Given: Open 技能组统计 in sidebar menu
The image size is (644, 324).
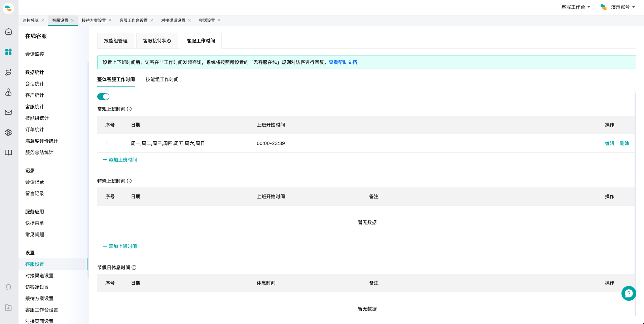Looking at the screenshot, I should coord(37,118).
